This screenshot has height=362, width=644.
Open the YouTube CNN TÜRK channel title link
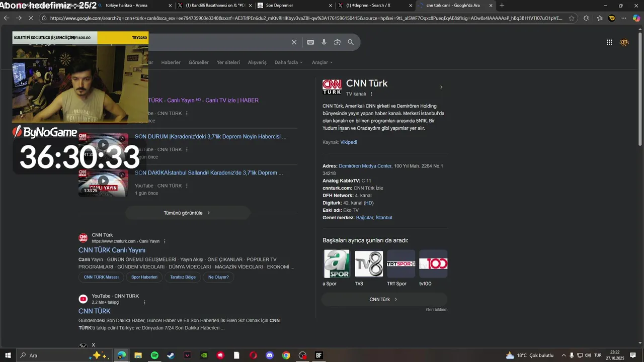(94, 311)
